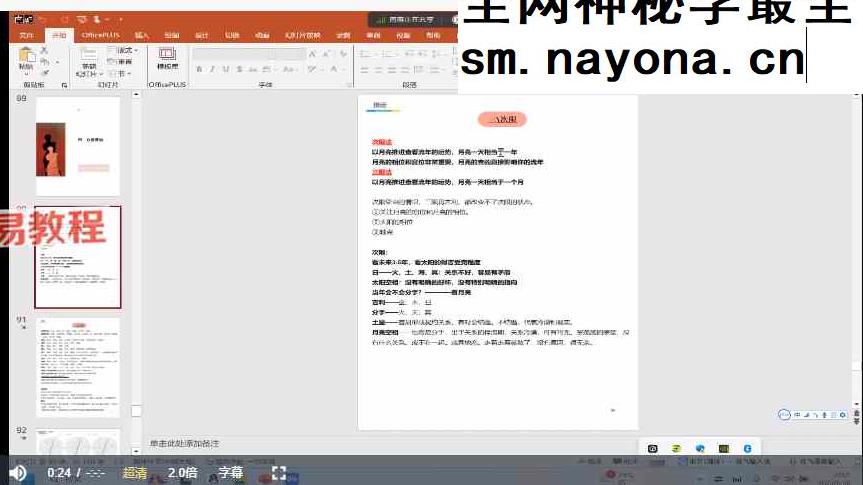Expand the Paste options dropdown arrow

coord(26,75)
